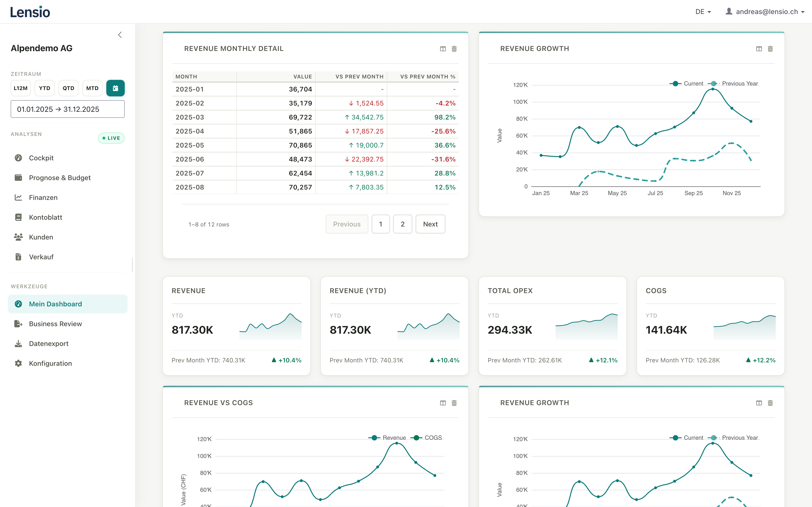
Task: Open the Kontoblatt page
Action: point(45,217)
